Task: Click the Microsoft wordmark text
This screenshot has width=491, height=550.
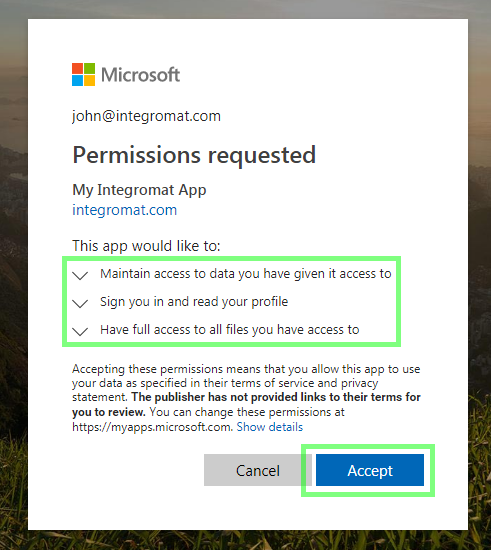Action: tap(141, 75)
